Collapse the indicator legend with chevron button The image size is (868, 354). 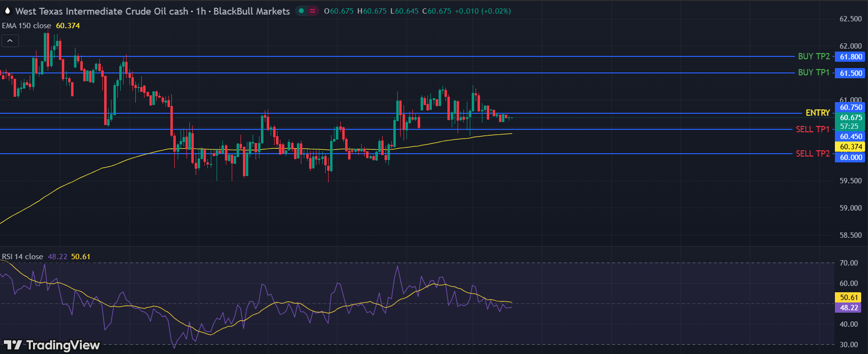point(10,41)
